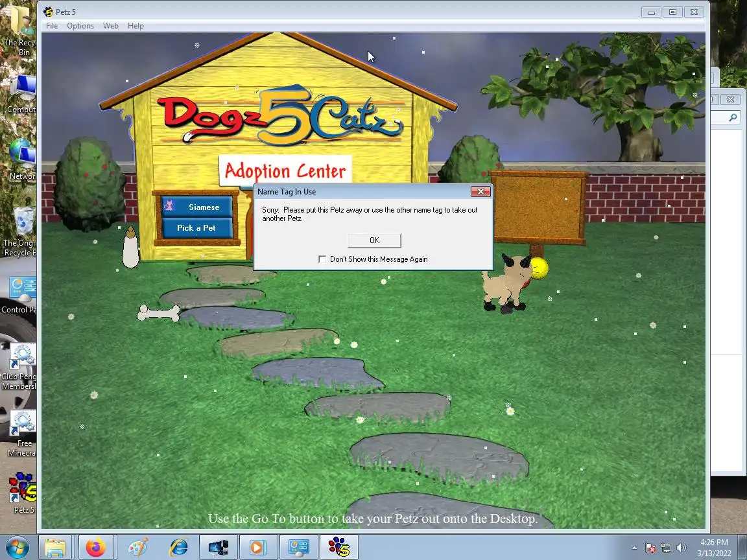Click the Adoption Center sign
The height and width of the screenshot is (560, 747).
(x=285, y=170)
